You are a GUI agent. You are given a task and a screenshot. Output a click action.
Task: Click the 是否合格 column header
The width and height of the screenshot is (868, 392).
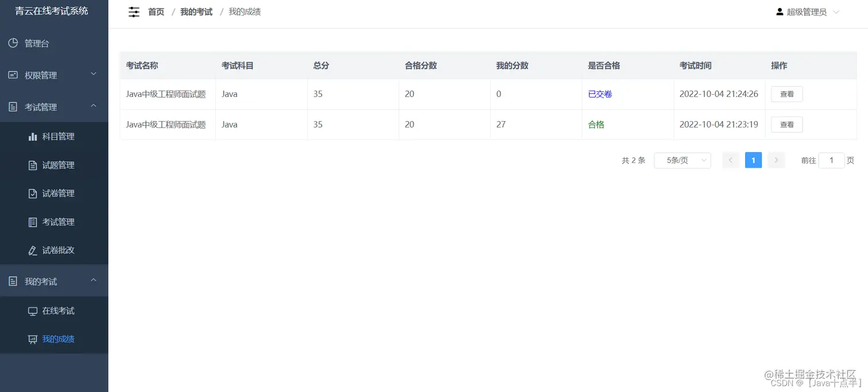(604, 65)
